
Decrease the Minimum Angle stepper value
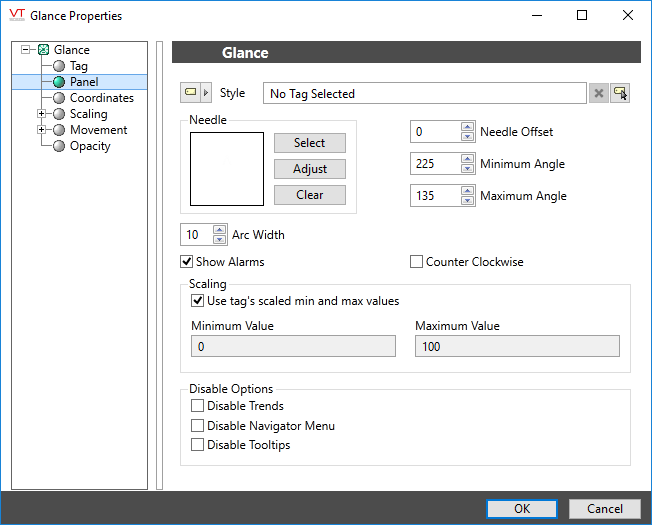click(x=467, y=169)
